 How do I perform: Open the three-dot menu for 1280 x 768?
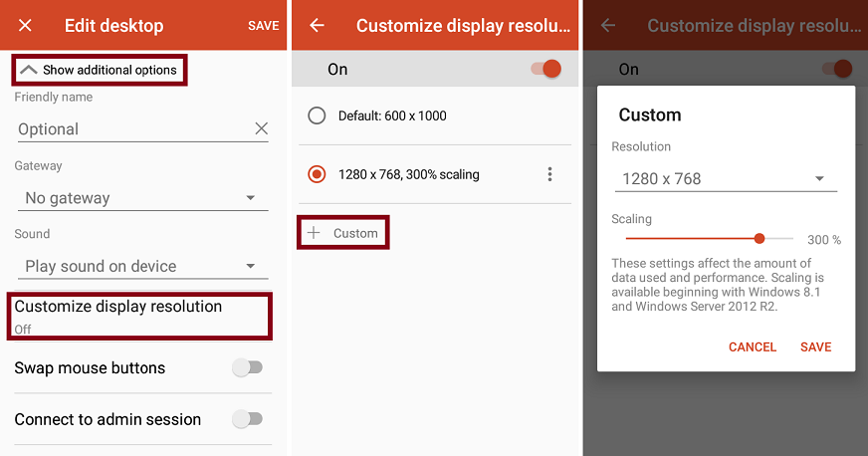pyautogui.click(x=549, y=174)
